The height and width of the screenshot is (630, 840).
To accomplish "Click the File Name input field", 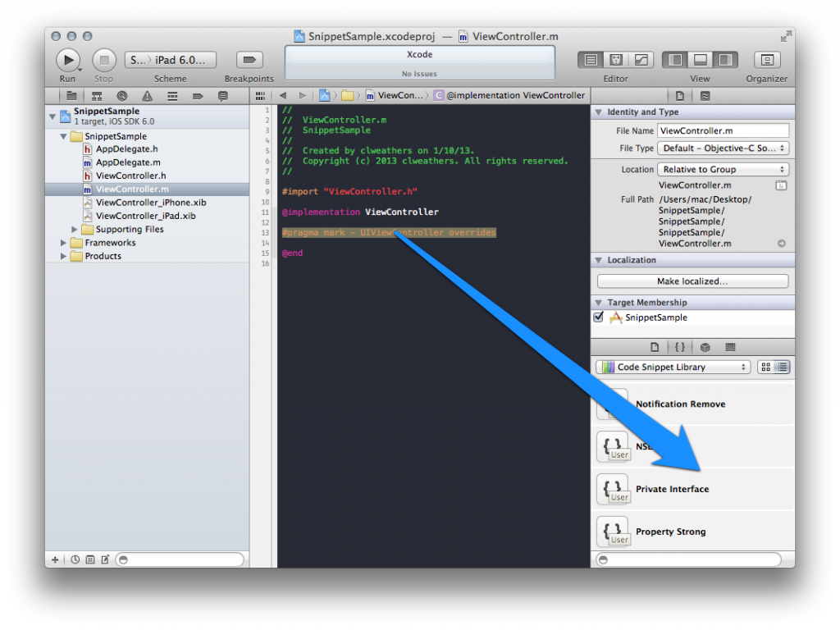I will pos(724,130).
